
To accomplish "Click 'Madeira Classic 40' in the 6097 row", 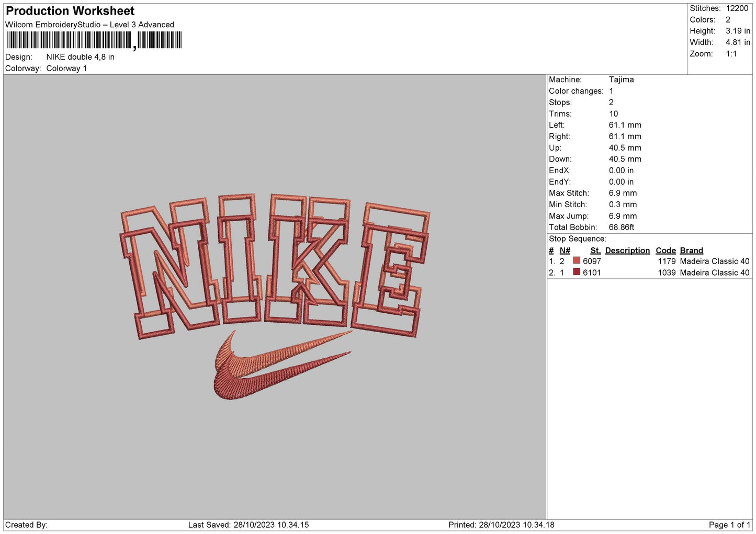I will point(715,262).
